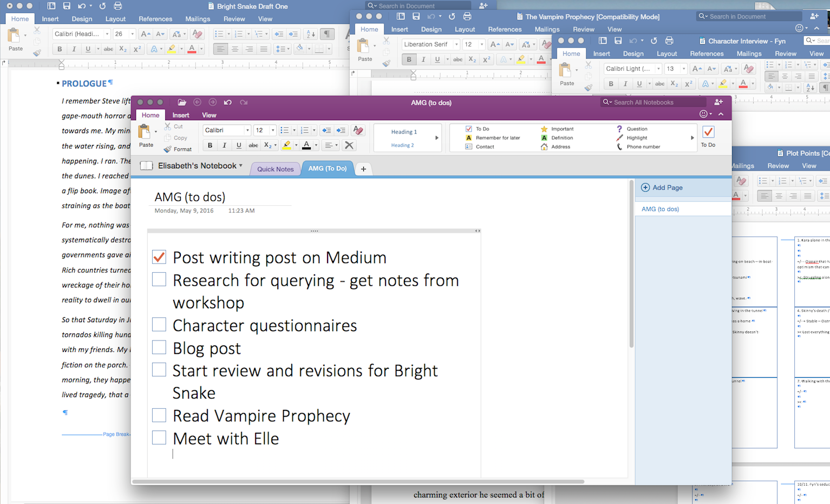Check Start review and revisions item
Viewport: 830px width, 504px height.
[159, 369]
